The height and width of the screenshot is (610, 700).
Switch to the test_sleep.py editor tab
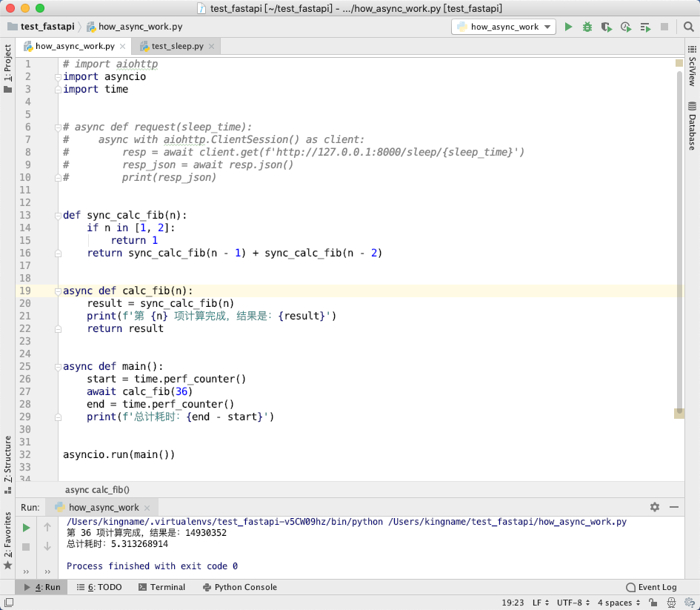point(177,46)
